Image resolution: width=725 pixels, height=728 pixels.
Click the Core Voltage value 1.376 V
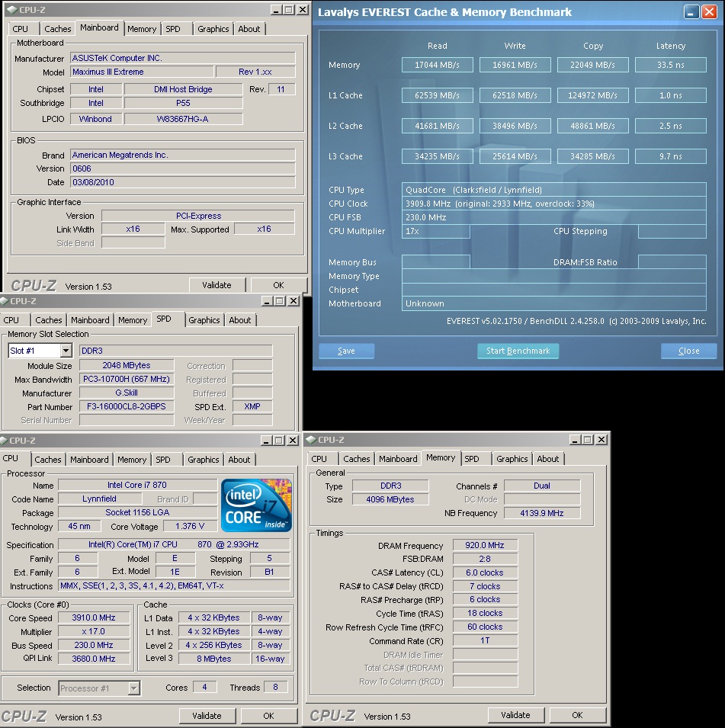pos(190,526)
